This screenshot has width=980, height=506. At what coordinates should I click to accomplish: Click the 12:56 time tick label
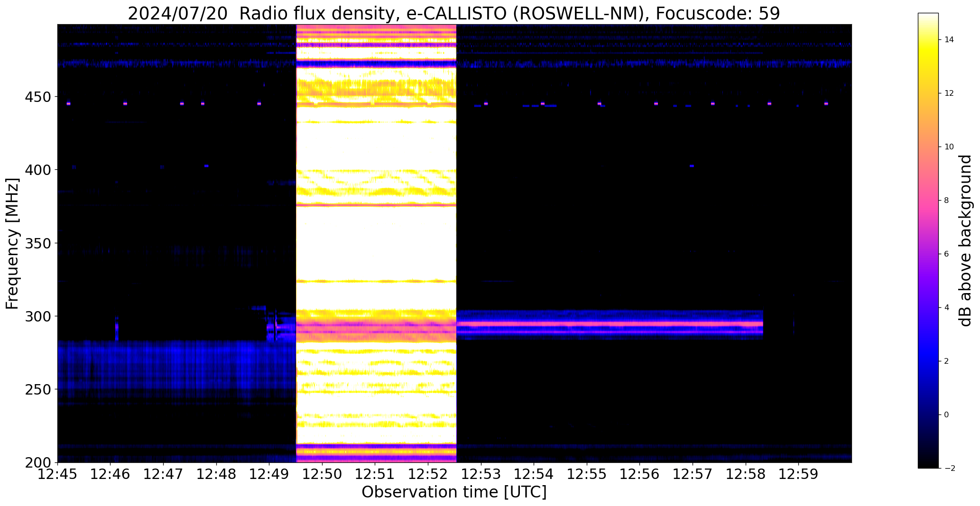[x=640, y=474]
